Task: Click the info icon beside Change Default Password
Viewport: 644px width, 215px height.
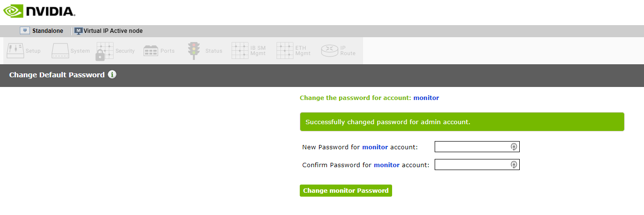Action: (x=112, y=75)
